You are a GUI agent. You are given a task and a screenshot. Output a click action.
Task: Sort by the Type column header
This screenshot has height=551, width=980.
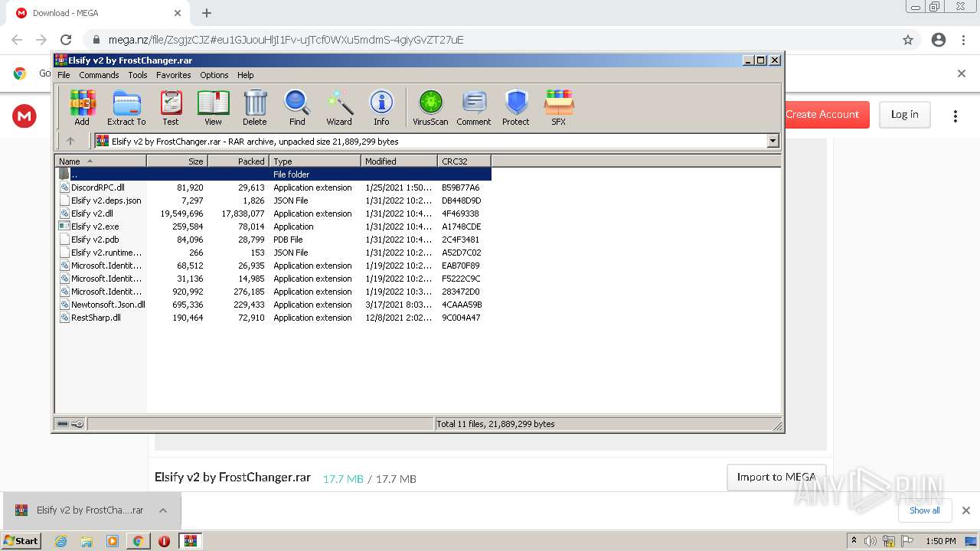coord(315,161)
